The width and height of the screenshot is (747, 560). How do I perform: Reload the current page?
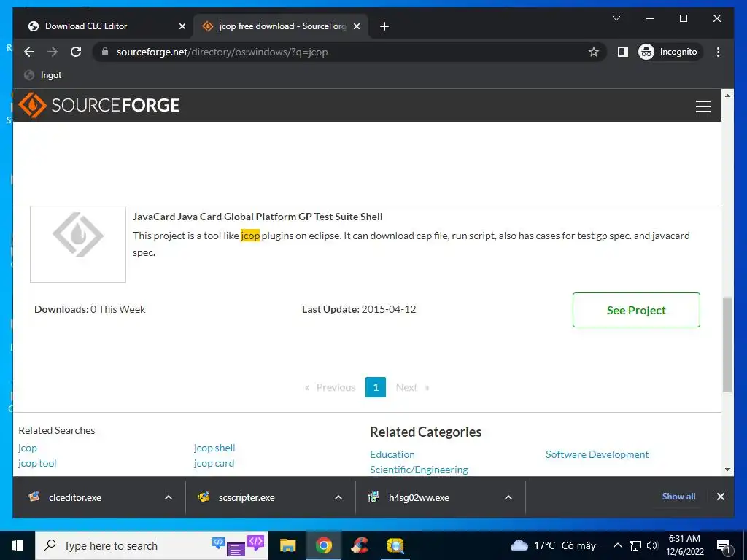(x=76, y=52)
